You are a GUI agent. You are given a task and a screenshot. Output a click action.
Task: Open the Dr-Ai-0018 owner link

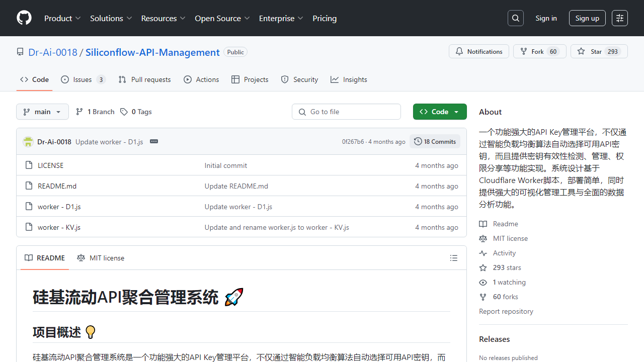53,52
